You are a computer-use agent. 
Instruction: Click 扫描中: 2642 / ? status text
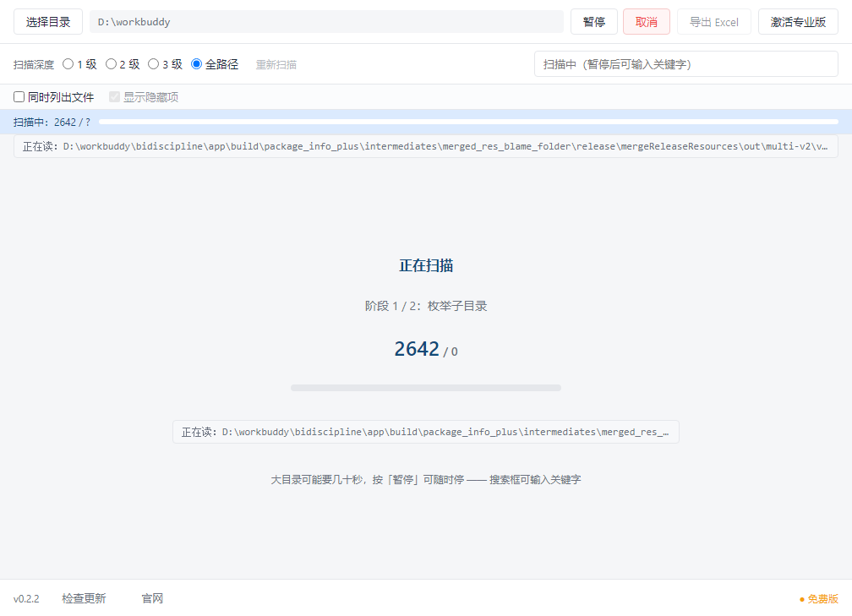click(52, 123)
